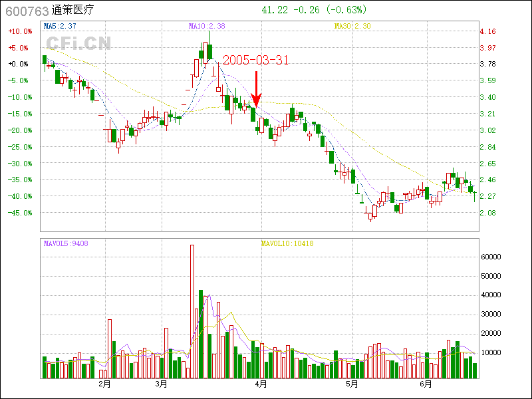Click the CFi.CN watermark logo
The image size is (532, 399).
pos(78,43)
